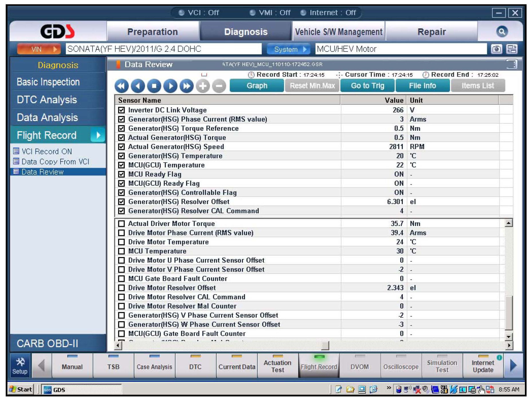Click the magnifier search icon
The height and width of the screenshot is (401, 532).
pyautogui.click(x=502, y=31)
